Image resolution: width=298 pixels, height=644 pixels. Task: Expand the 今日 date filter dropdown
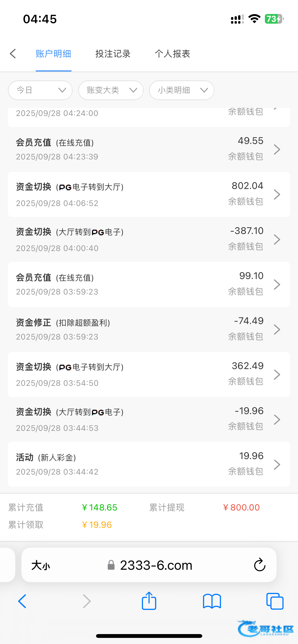point(40,90)
